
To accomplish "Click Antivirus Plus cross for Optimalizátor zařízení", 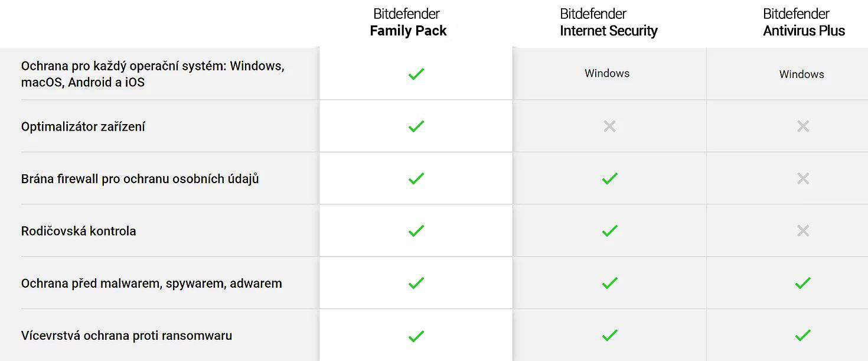I will click(803, 126).
